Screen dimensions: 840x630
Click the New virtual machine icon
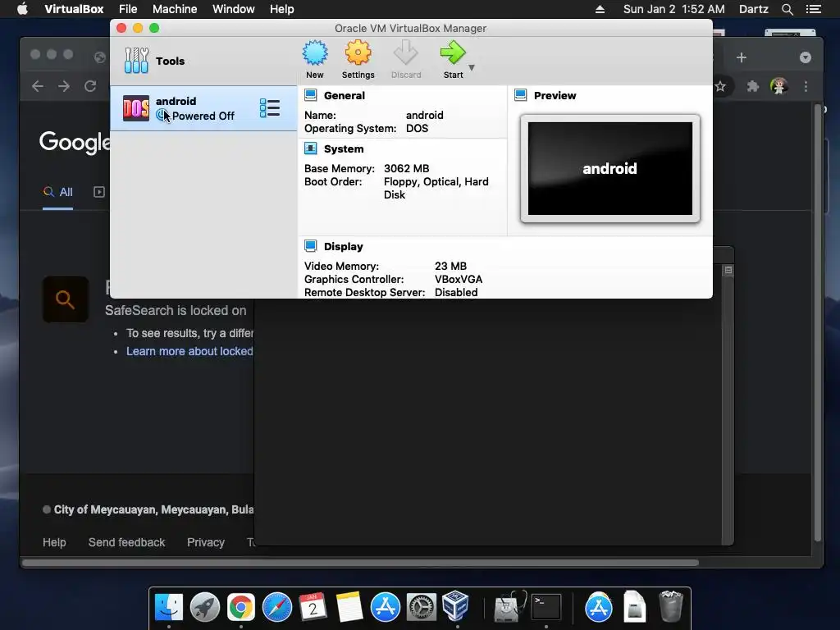[314, 53]
